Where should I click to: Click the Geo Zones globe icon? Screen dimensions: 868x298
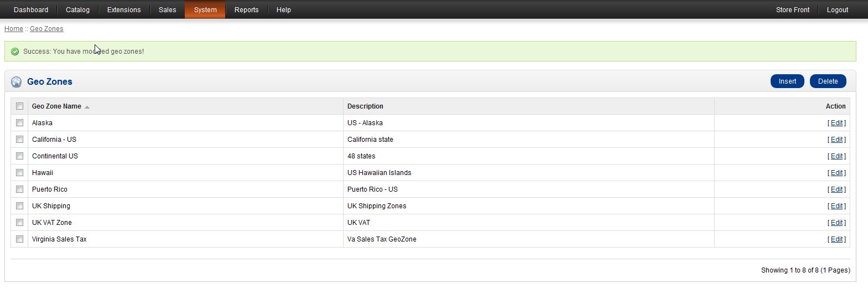(x=17, y=82)
